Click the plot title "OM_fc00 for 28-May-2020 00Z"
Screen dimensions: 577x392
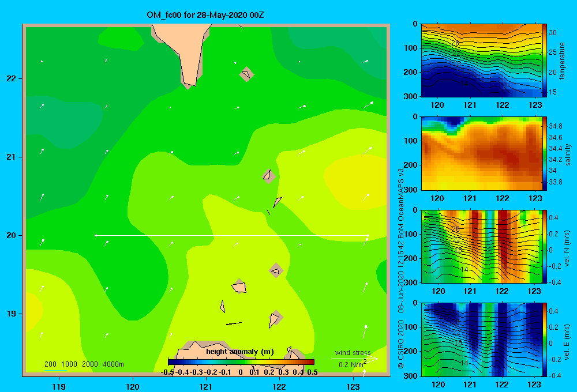[205, 15]
